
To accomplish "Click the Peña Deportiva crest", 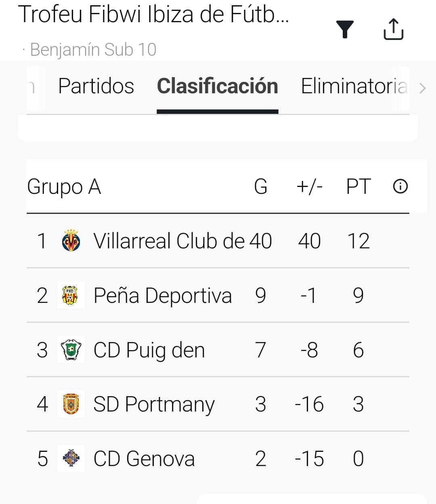I will [x=71, y=295].
